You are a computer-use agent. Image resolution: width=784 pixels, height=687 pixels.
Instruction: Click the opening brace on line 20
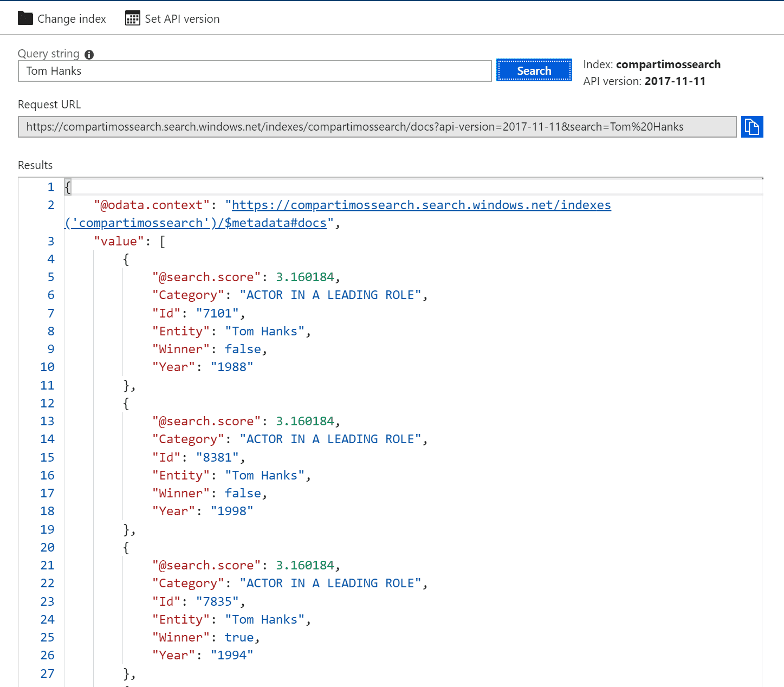click(126, 548)
